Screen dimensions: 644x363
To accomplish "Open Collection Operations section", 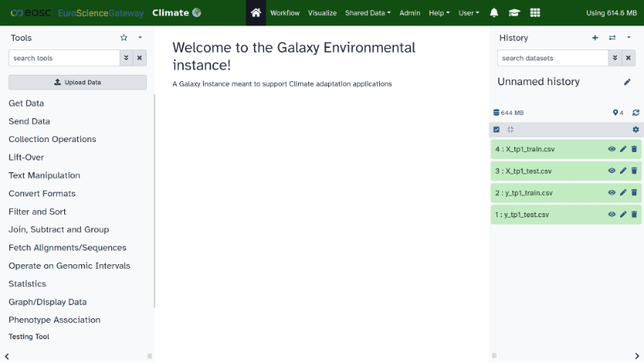I will pyautogui.click(x=53, y=139).
